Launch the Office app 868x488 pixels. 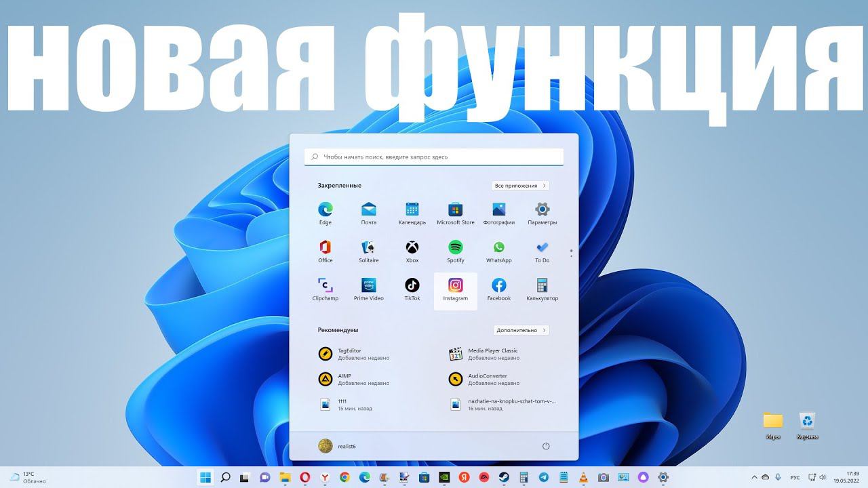325,251
